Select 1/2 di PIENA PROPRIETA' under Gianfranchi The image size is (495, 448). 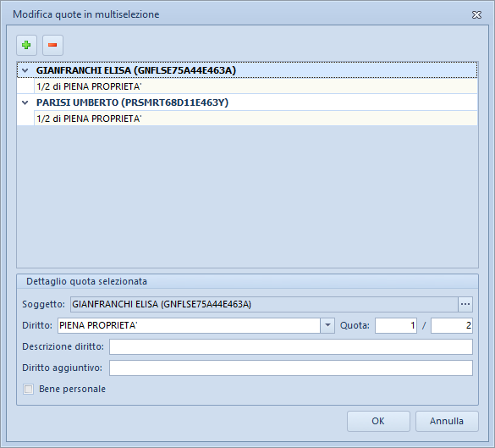(256, 86)
